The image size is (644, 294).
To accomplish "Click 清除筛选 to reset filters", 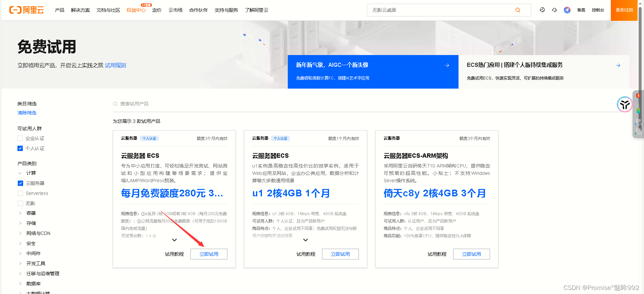I will click(27, 113).
